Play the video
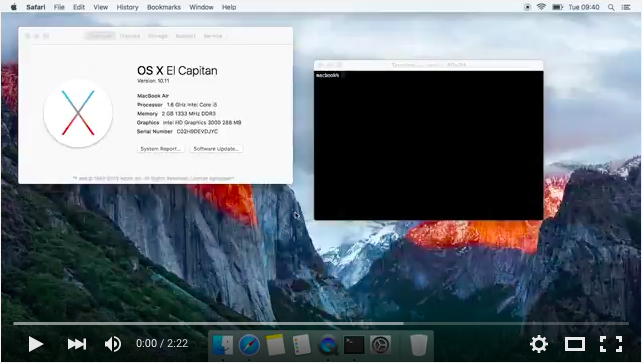 [36, 344]
